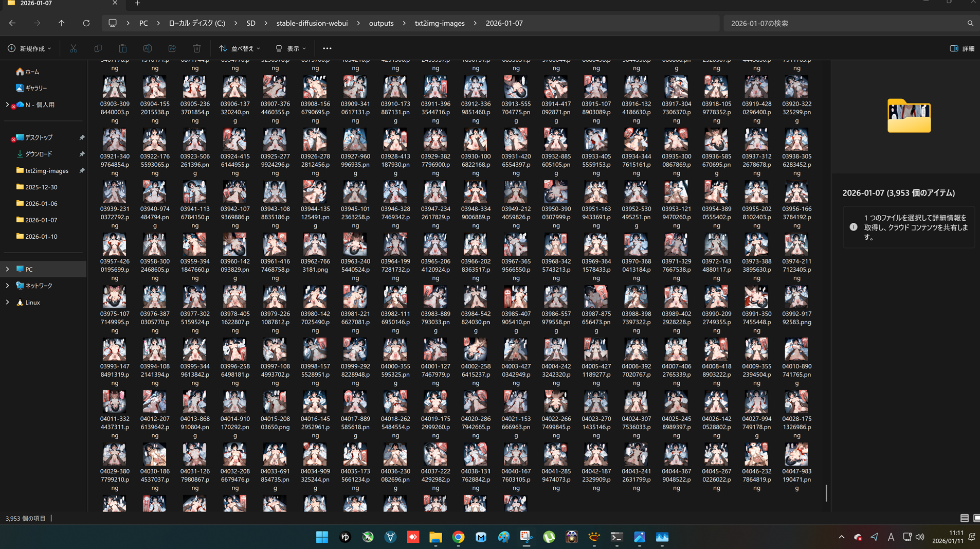Click the 新規作成 new button
This screenshot has height=549, width=980.
tap(30, 48)
